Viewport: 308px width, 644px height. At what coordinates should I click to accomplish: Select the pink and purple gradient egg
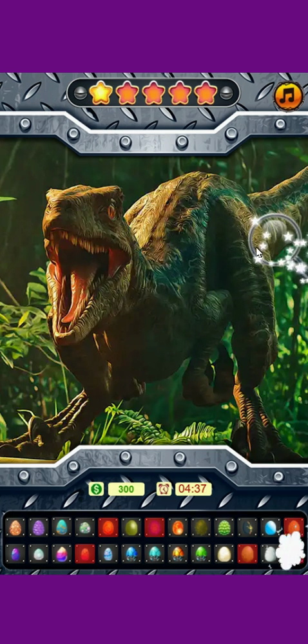(62, 554)
